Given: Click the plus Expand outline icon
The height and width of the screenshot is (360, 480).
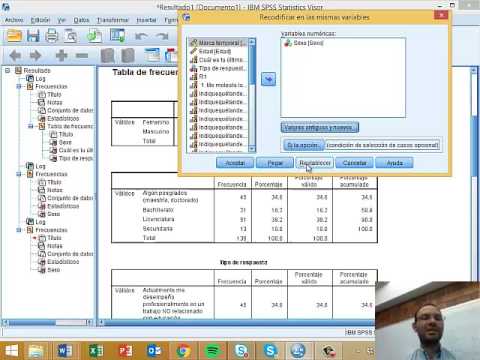Looking at the screenshot, I should click(61, 55).
